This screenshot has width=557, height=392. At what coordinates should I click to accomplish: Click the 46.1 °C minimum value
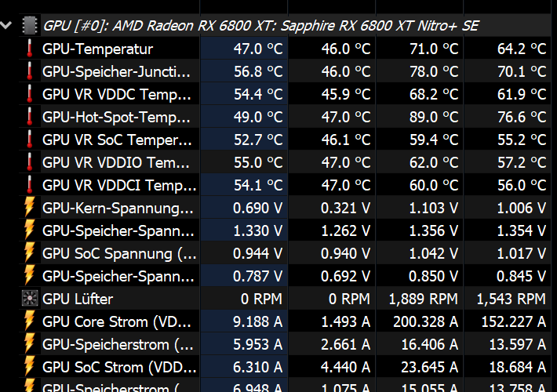click(346, 140)
